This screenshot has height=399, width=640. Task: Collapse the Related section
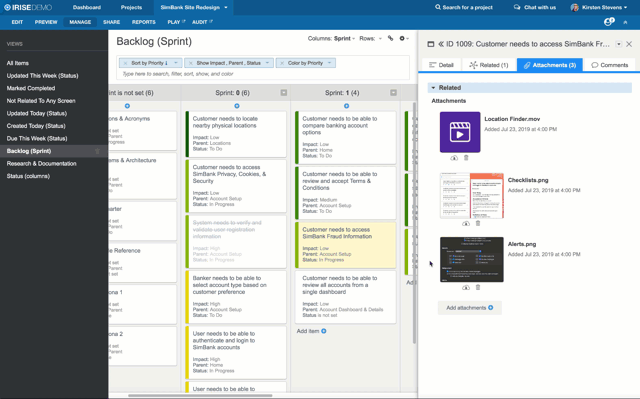tap(433, 88)
